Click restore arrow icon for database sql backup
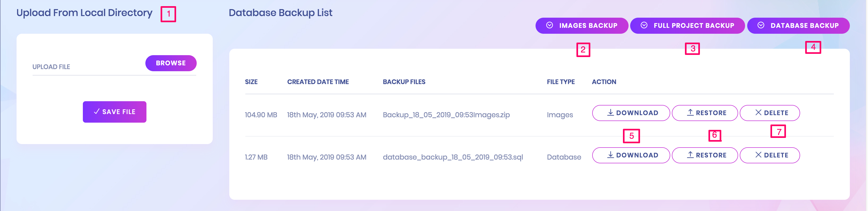 690,155
